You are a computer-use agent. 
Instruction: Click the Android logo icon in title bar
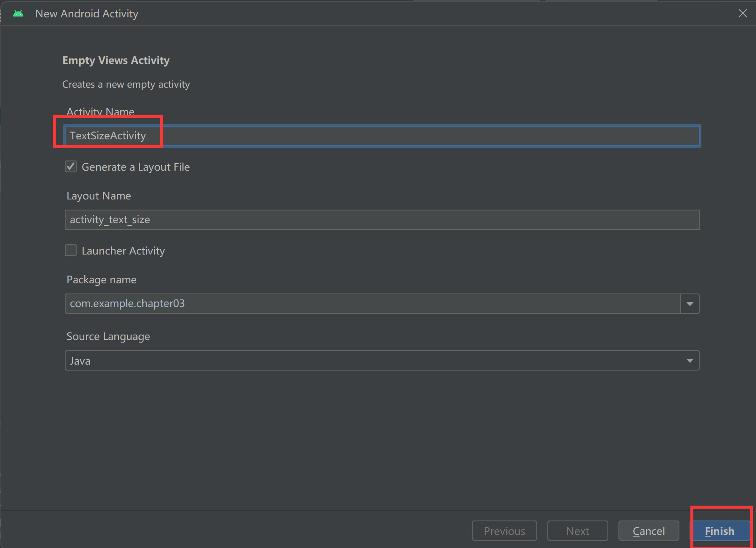(18, 14)
